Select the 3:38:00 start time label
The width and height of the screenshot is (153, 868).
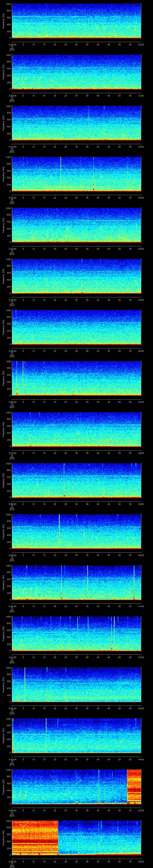(12, 504)
